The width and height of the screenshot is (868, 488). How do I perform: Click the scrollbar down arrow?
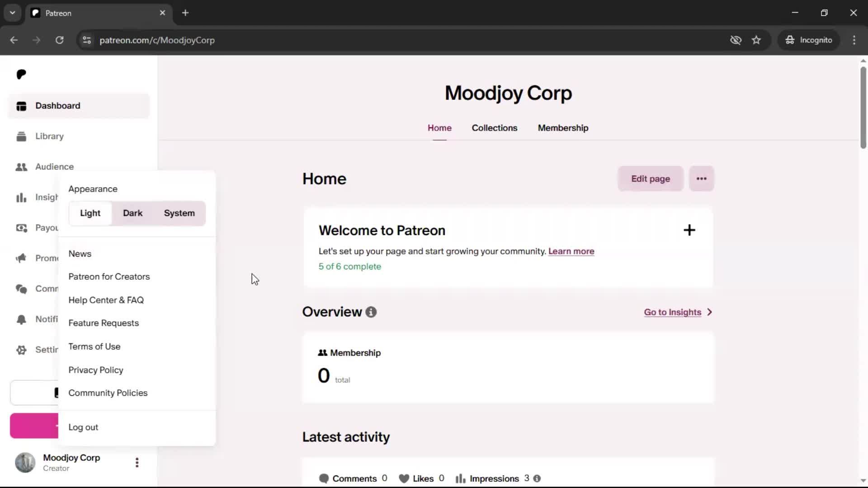[863, 481]
